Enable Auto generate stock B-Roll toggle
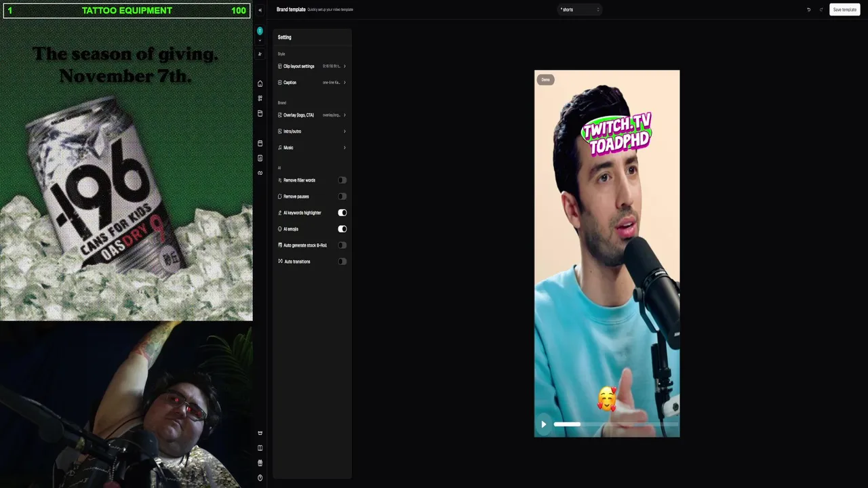Viewport: 868px width, 488px height. (342, 245)
